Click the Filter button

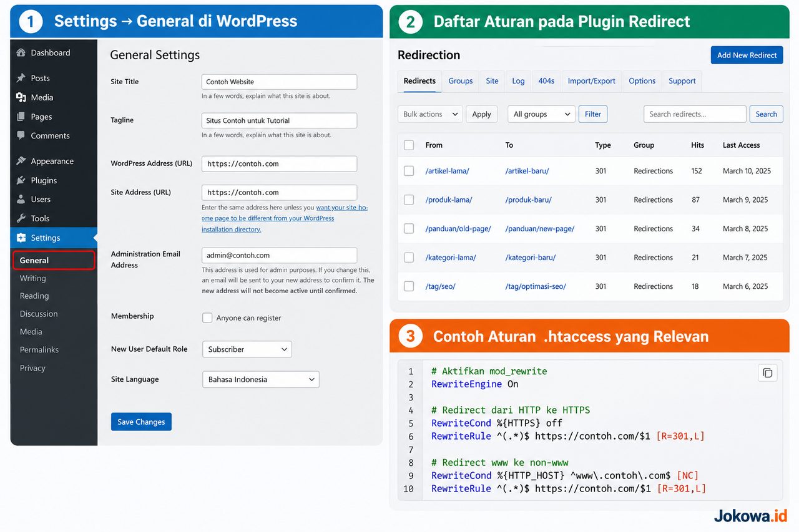(593, 114)
